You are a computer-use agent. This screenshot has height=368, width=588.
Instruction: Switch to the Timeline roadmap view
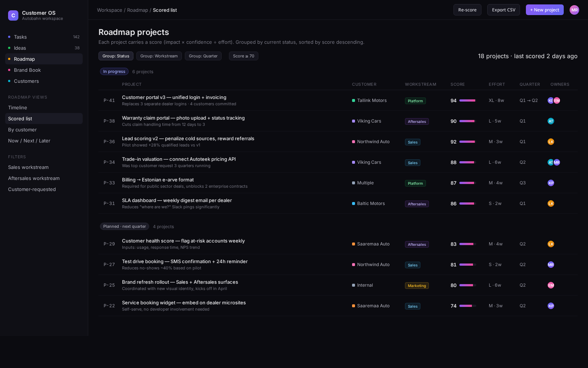tap(44, 107)
